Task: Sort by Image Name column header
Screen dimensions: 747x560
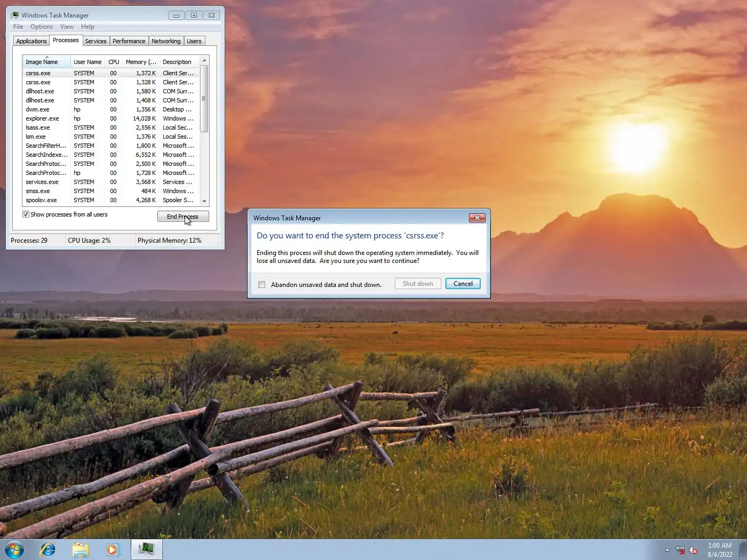Action: coord(46,62)
